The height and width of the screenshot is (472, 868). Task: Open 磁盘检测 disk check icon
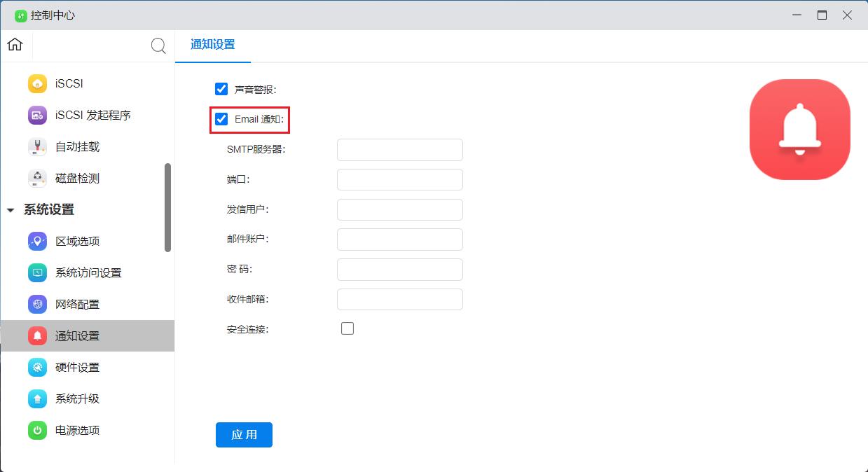(x=37, y=178)
